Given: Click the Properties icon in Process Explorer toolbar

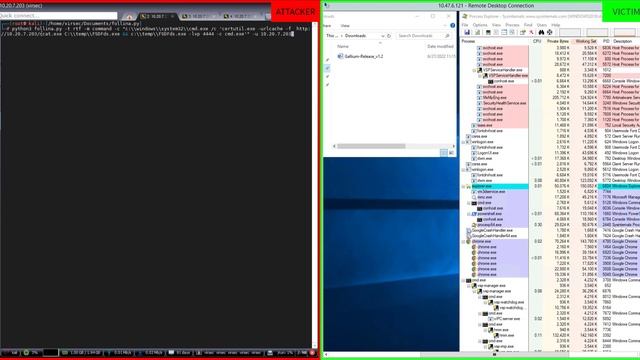Looking at the screenshot, I should [522, 32].
